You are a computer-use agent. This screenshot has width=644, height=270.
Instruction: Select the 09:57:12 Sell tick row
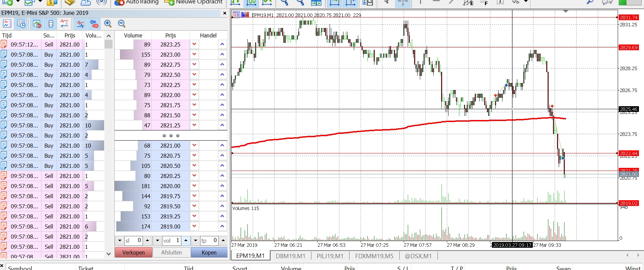52,44
